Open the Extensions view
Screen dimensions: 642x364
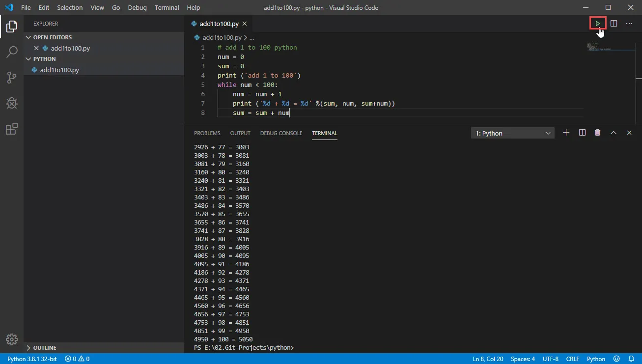click(12, 129)
